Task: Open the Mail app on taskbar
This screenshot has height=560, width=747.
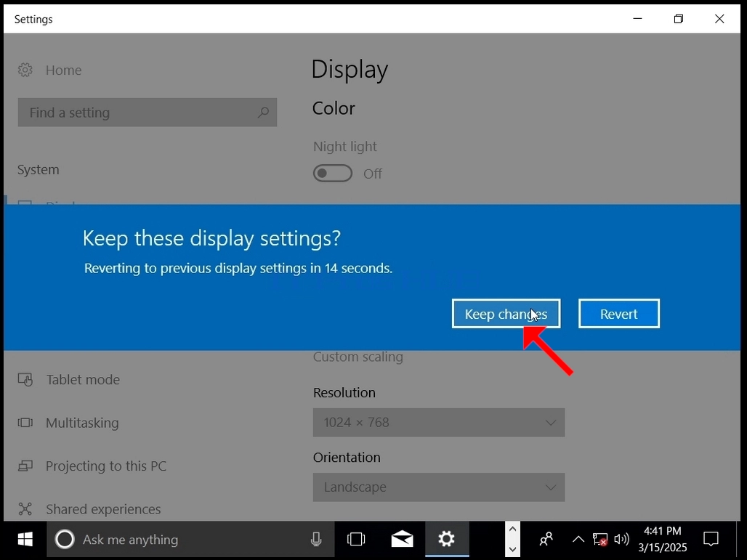Action: pos(402,540)
